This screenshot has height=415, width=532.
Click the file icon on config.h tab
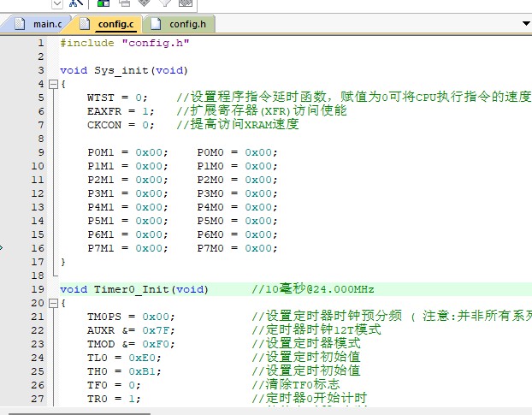point(154,23)
